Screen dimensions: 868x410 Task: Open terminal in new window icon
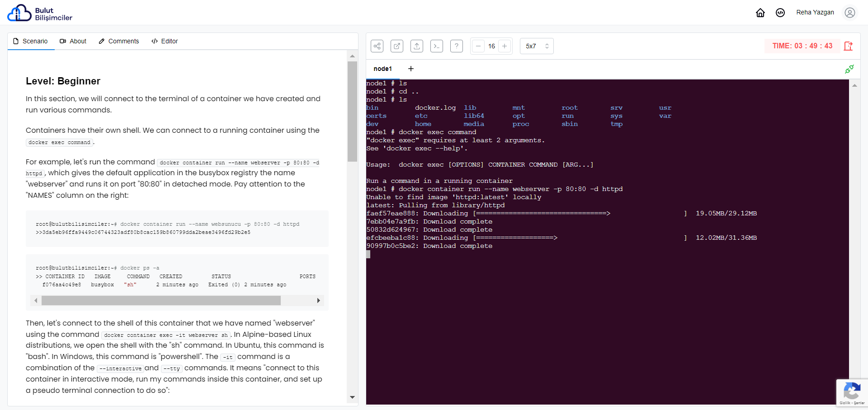[397, 46]
